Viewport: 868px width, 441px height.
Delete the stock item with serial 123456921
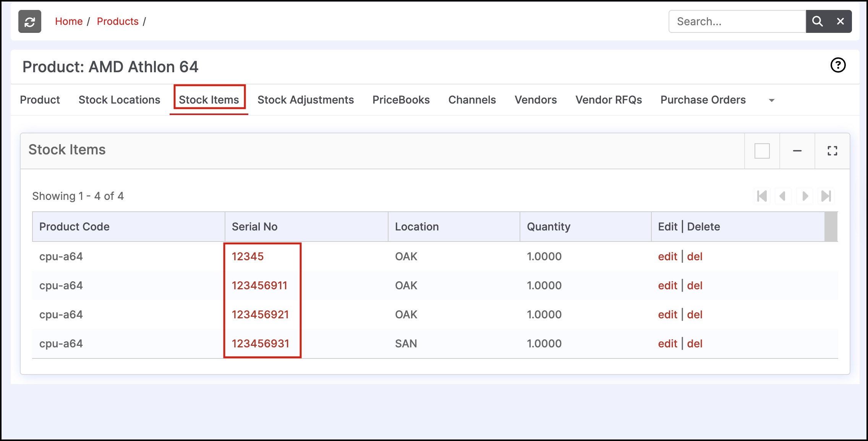695,315
